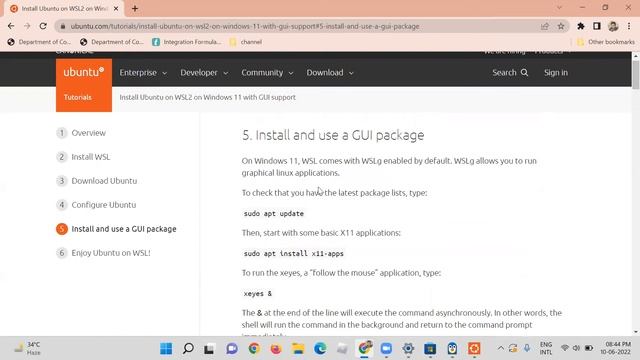Click the section 5 heading
The width and height of the screenshot is (640, 360).
point(333,135)
